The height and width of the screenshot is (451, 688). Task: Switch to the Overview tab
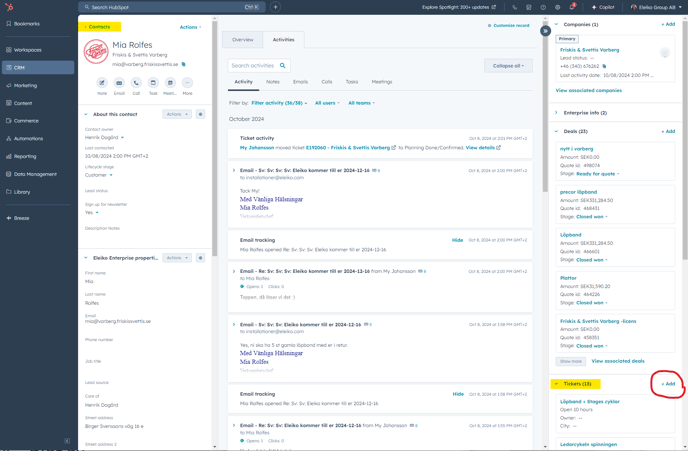[243, 40]
